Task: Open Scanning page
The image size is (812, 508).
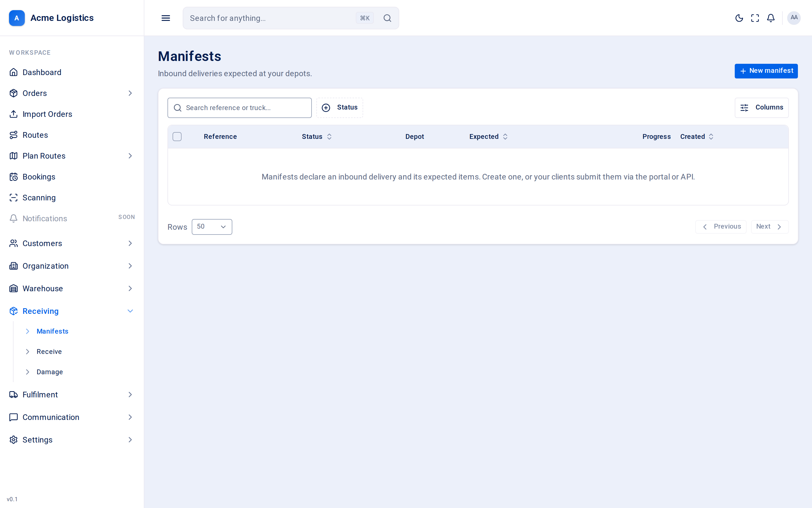Action: 72,198
